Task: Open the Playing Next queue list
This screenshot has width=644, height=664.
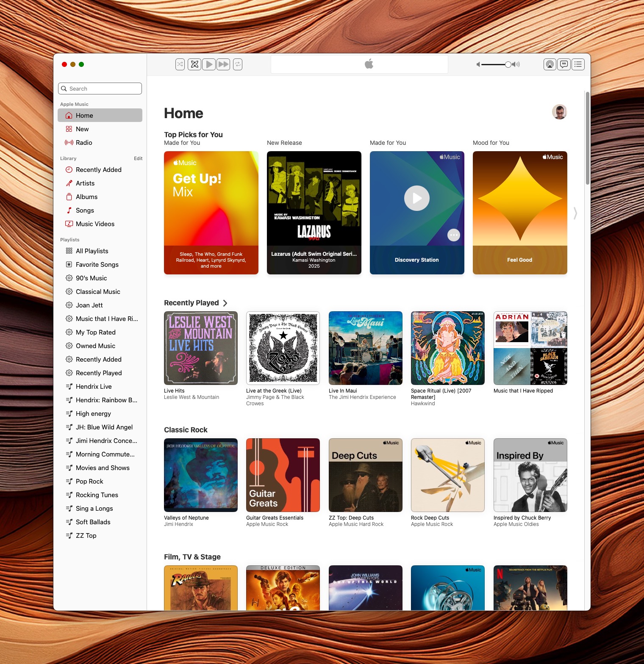Action: pyautogui.click(x=578, y=64)
